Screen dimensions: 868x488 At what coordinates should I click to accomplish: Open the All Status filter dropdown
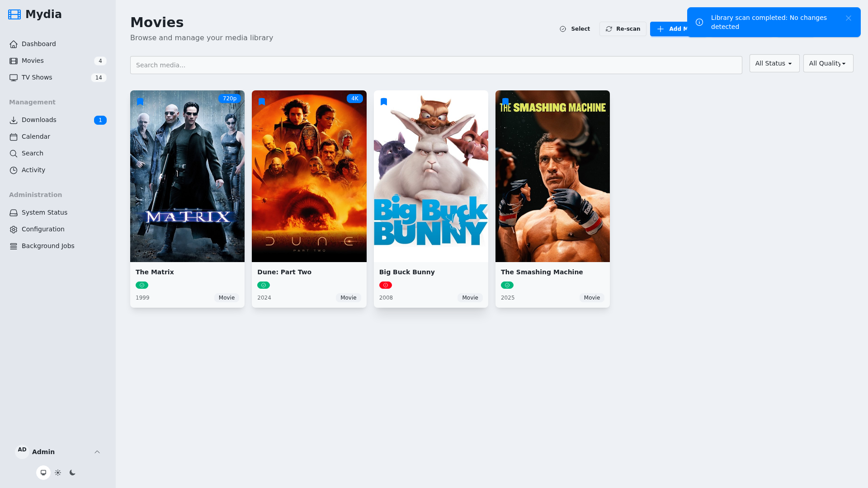click(x=774, y=63)
